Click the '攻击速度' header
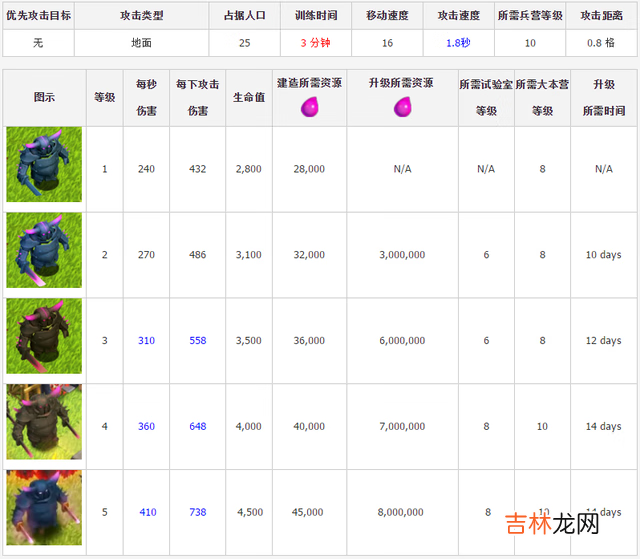The height and width of the screenshot is (559, 640). (459, 16)
